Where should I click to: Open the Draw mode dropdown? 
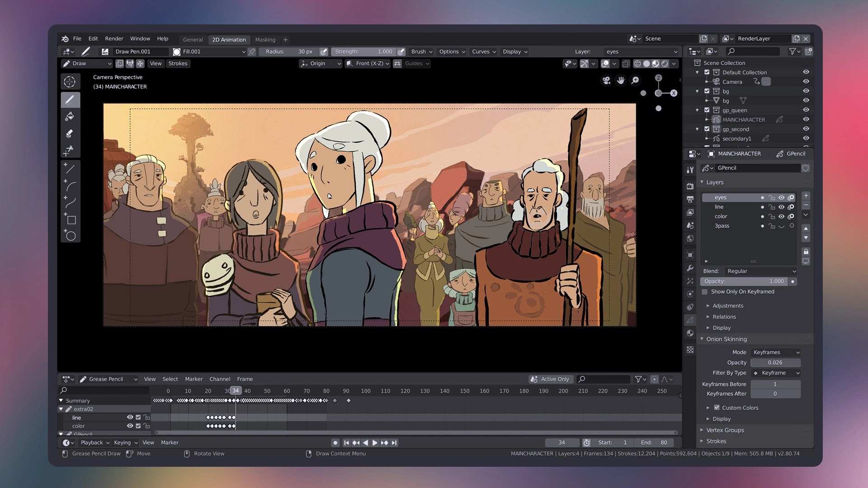(x=86, y=64)
